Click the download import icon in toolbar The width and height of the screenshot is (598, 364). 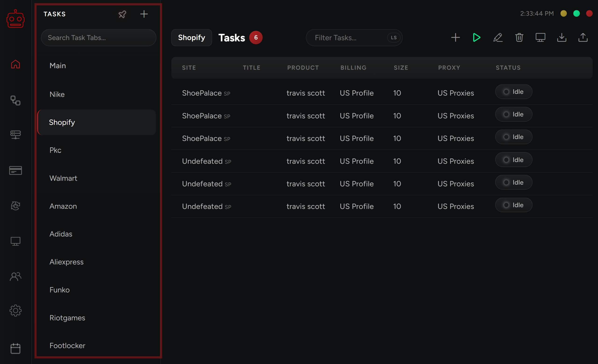point(562,38)
